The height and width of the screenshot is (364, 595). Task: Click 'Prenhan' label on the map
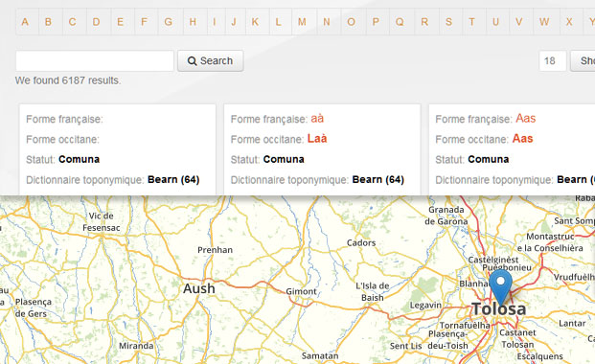click(x=216, y=250)
